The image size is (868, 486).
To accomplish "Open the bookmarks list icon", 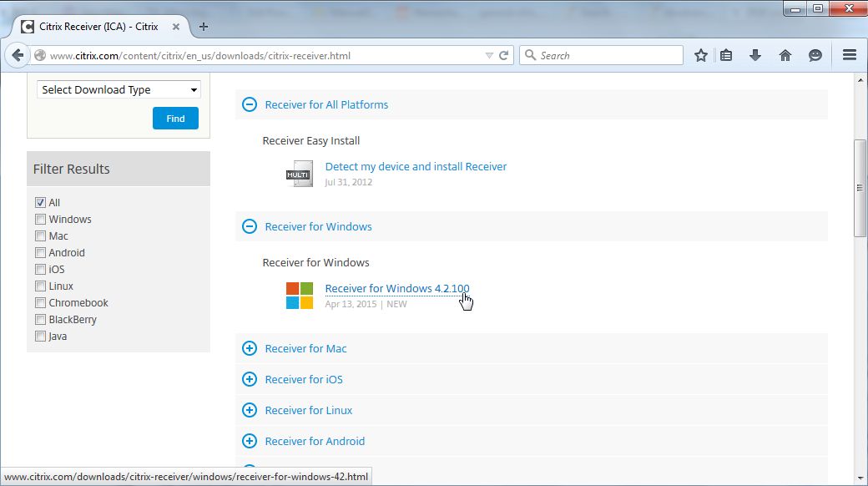I will pos(726,56).
